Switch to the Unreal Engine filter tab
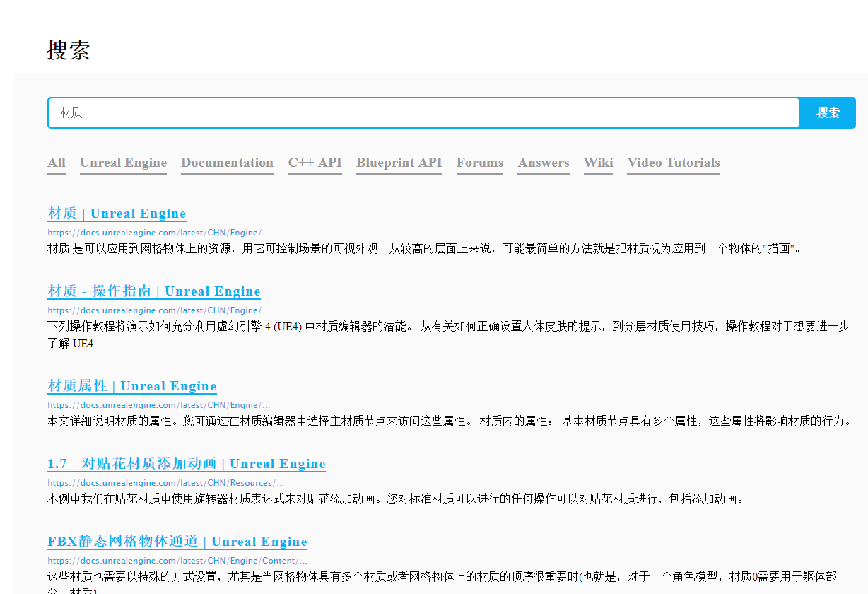Screen dimensions: 868x594 click(123, 163)
